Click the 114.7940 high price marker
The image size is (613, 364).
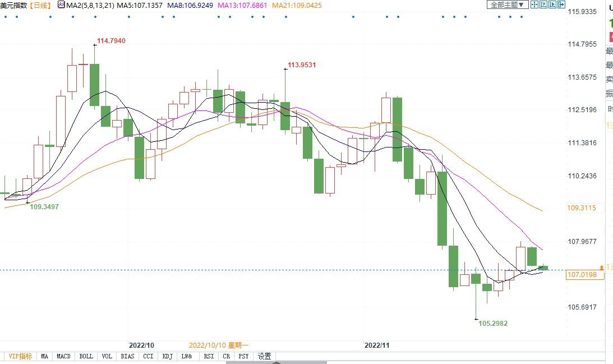pos(111,41)
